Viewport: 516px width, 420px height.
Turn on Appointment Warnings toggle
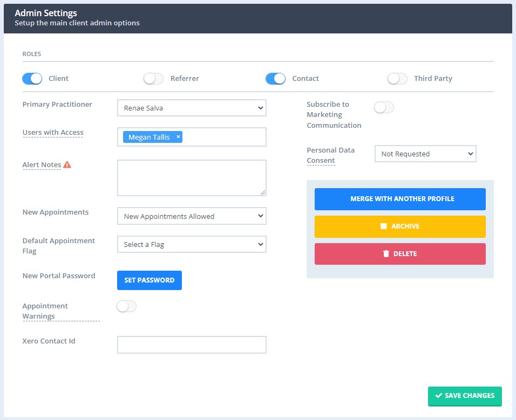click(126, 306)
